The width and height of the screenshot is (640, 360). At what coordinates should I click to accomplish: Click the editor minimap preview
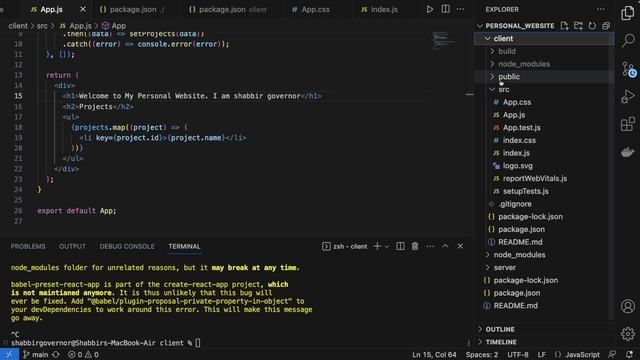[x=443, y=41]
